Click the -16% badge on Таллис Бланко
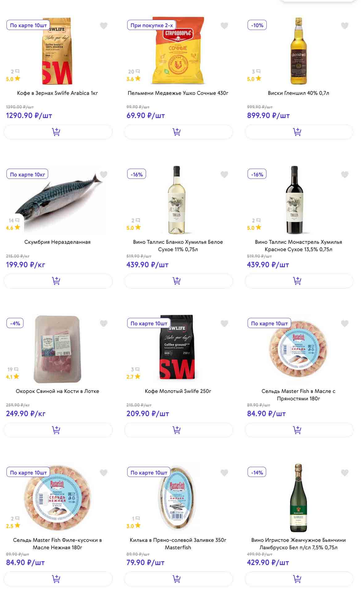 point(136,174)
